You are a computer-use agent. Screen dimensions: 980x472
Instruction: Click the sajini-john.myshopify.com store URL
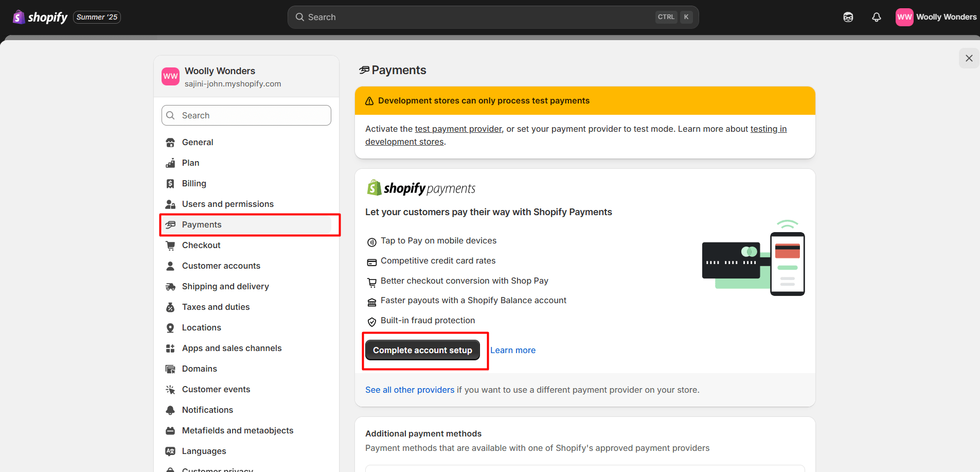pyautogui.click(x=233, y=84)
